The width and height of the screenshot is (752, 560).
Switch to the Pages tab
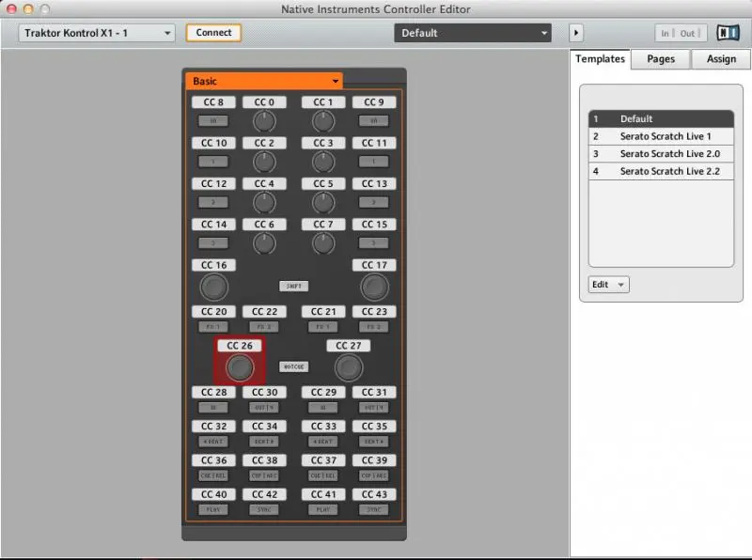(661, 59)
